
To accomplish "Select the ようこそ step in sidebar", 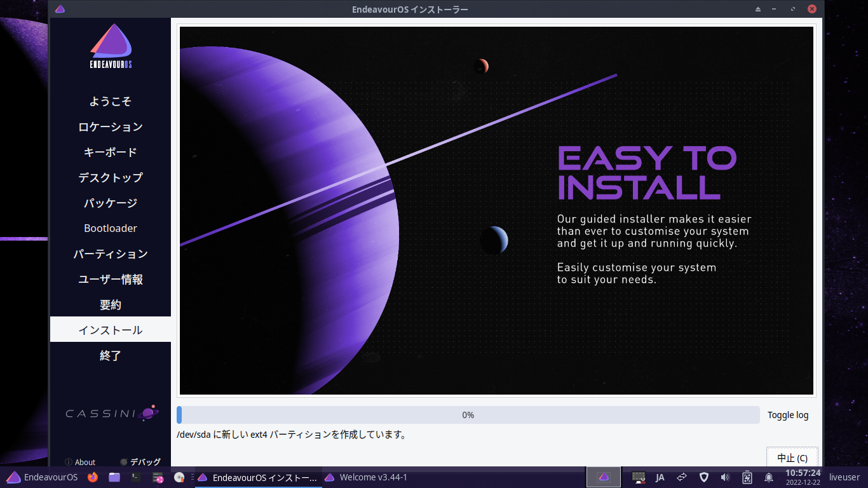I will coord(111,101).
